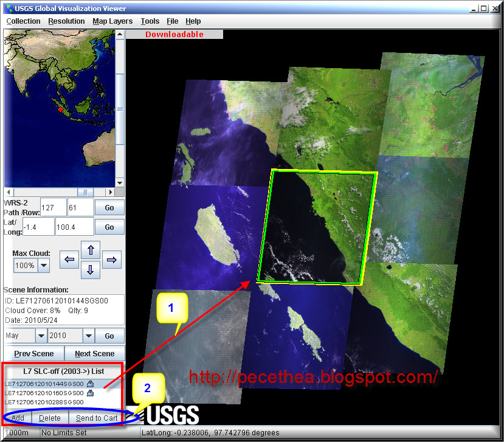Image resolution: width=504 pixels, height=442 pixels.
Task: Click the USGS logo at the bottom
Action: pos(171,415)
